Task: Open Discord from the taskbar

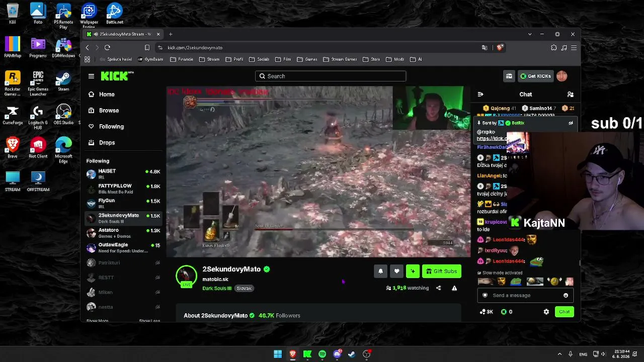Action: (337, 354)
